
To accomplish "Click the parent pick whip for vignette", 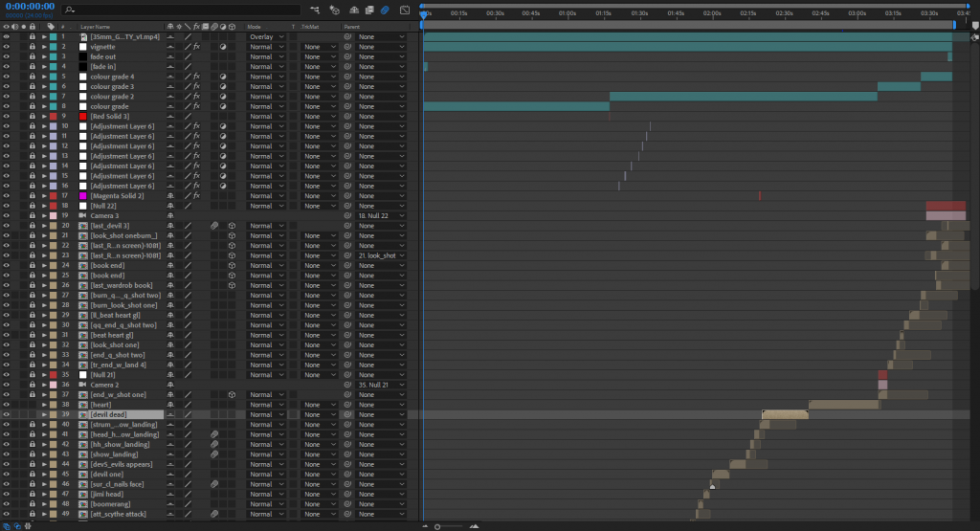I will click(348, 47).
